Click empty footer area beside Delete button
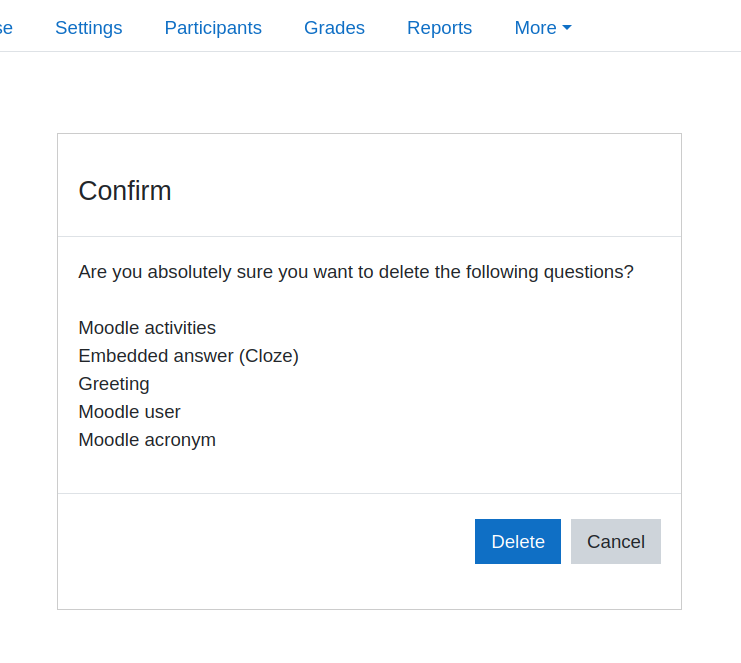741x663 pixels. coord(266,542)
